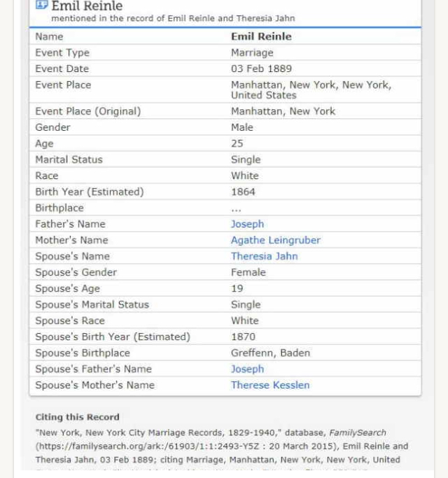
Task: Click the Age value 25
Action: click(x=237, y=143)
